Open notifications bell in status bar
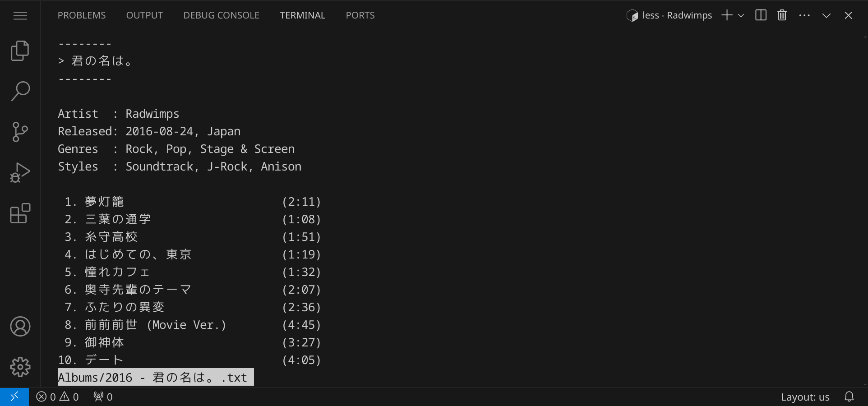The height and width of the screenshot is (406, 868). tap(849, 397)
